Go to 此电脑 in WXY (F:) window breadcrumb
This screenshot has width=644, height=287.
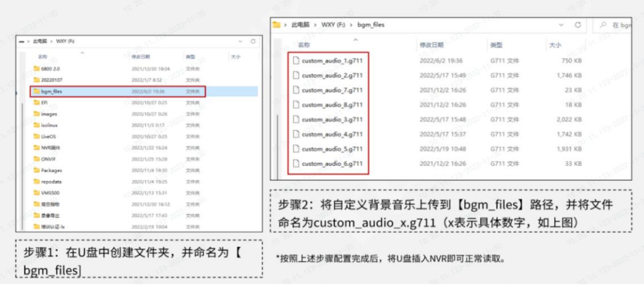click(x=40, y=41)
